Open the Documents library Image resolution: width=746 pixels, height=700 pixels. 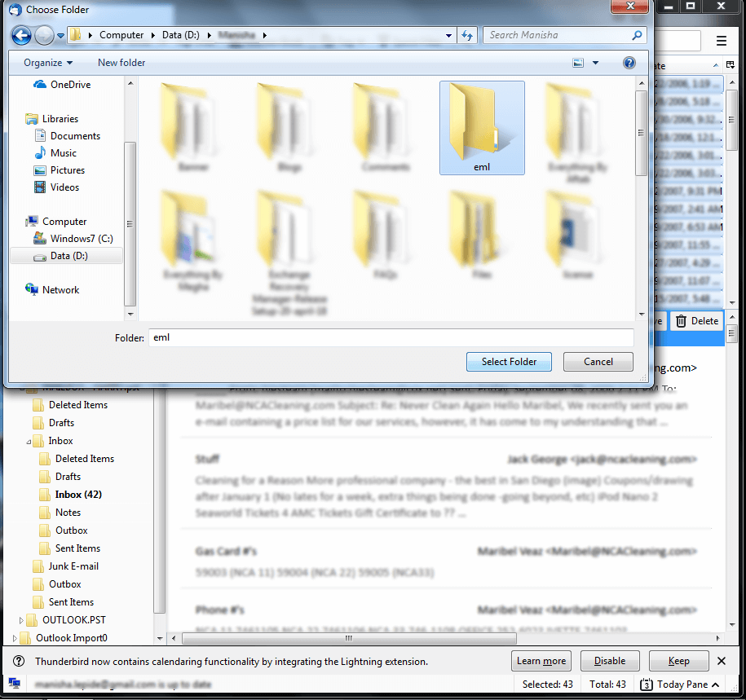coord(67,136)
